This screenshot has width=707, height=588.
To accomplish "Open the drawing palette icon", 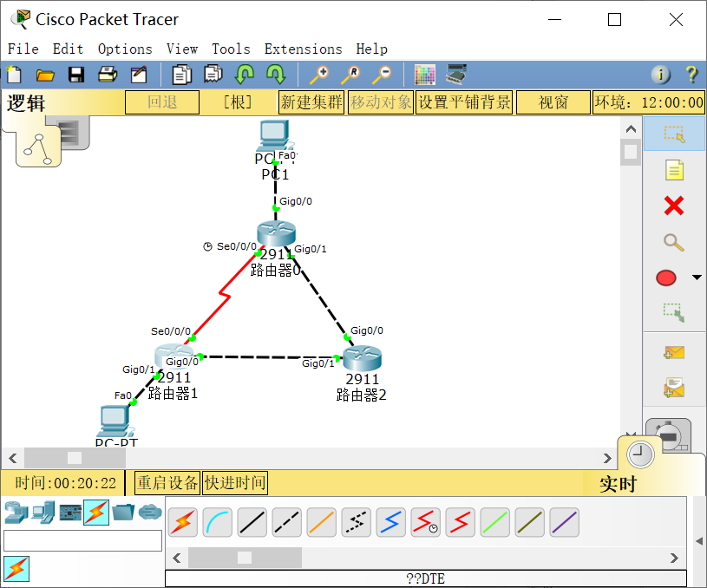I will 425,75.
